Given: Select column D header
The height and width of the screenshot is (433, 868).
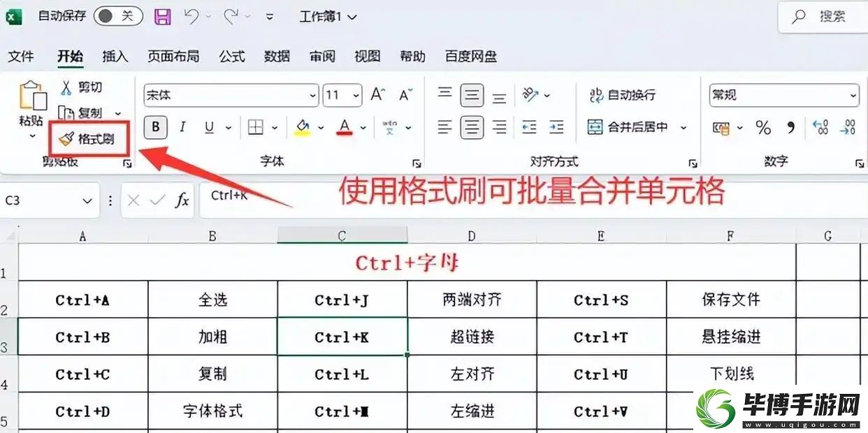Looking at the screenshot, I should point(472,236).
